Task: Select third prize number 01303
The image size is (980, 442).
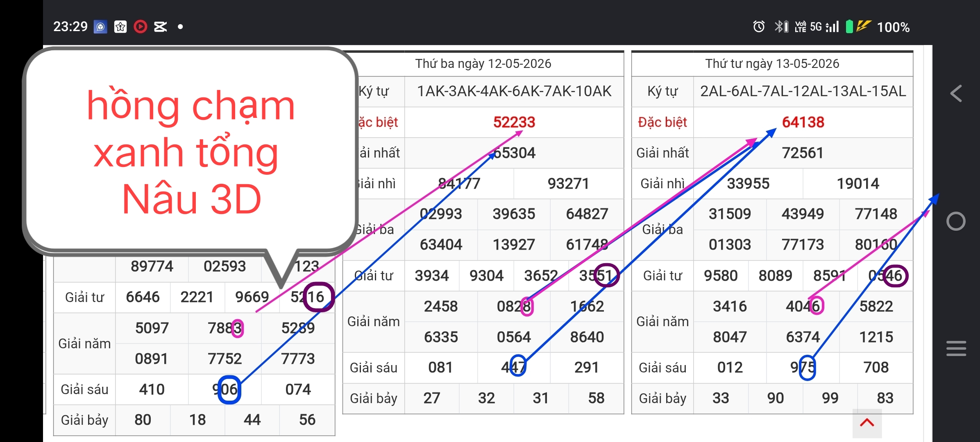Action: click(730, 244)
